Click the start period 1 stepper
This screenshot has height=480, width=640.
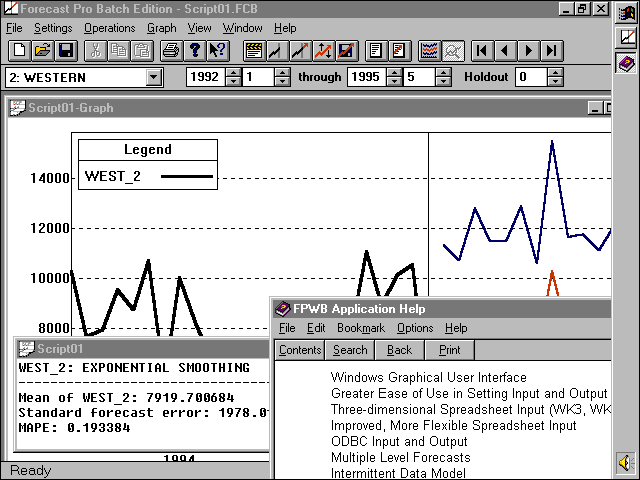pyautogui.click(x=282, y=77)
